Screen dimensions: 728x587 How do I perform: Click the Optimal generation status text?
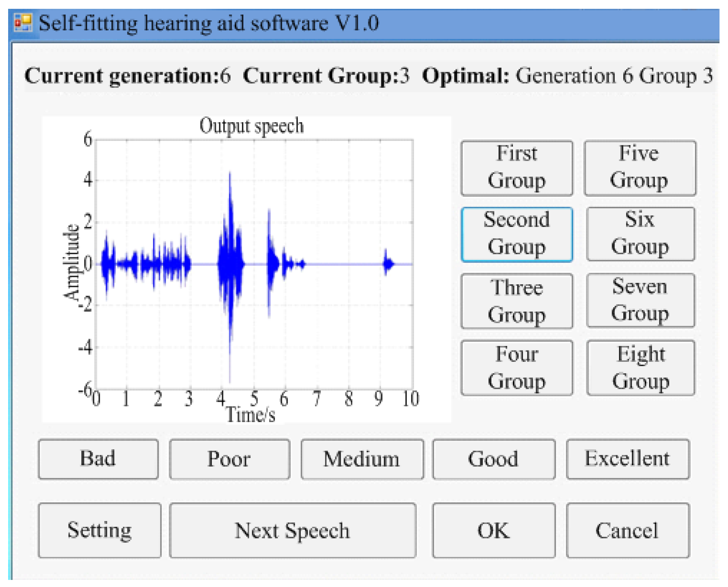pyautogui.click(x=567, y=76)
